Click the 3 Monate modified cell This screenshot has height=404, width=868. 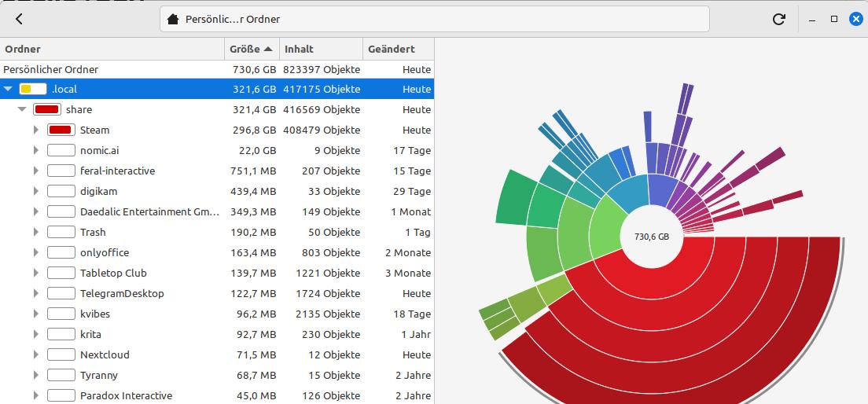pyautogui.click(x=408, y=274)
